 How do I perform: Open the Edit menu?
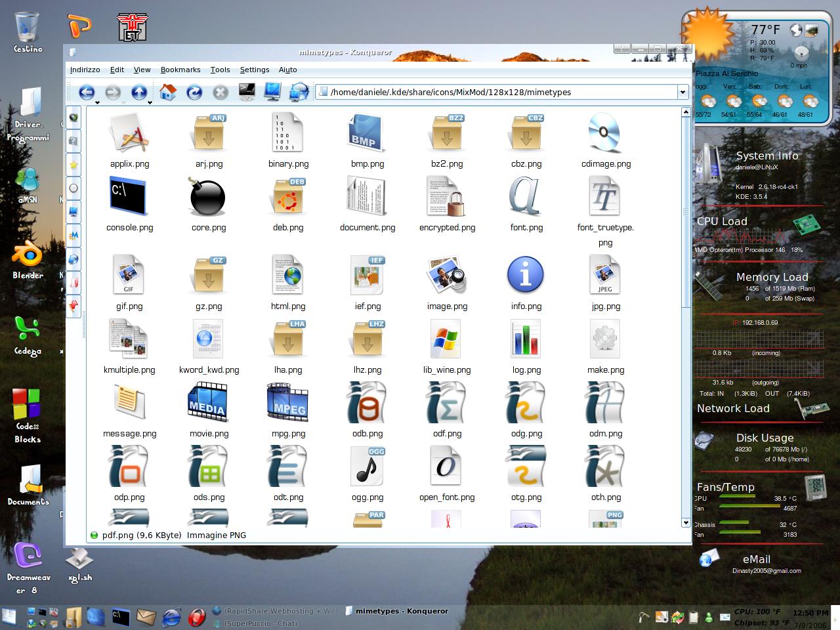117,70
